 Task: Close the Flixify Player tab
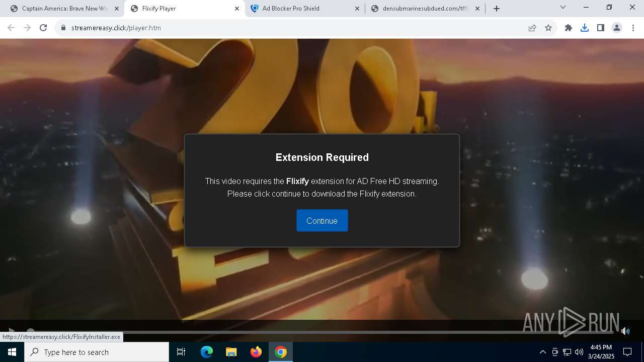click(x=237, y=9)
